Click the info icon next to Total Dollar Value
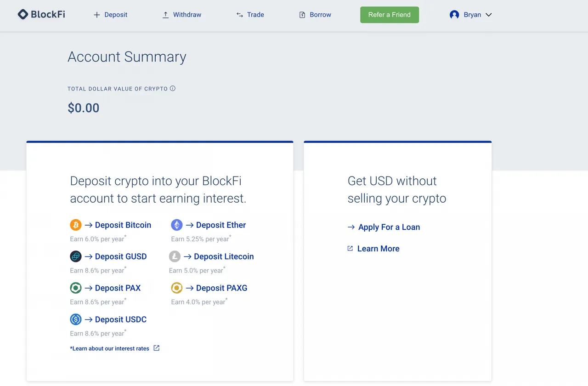 [x=173, y=88]
